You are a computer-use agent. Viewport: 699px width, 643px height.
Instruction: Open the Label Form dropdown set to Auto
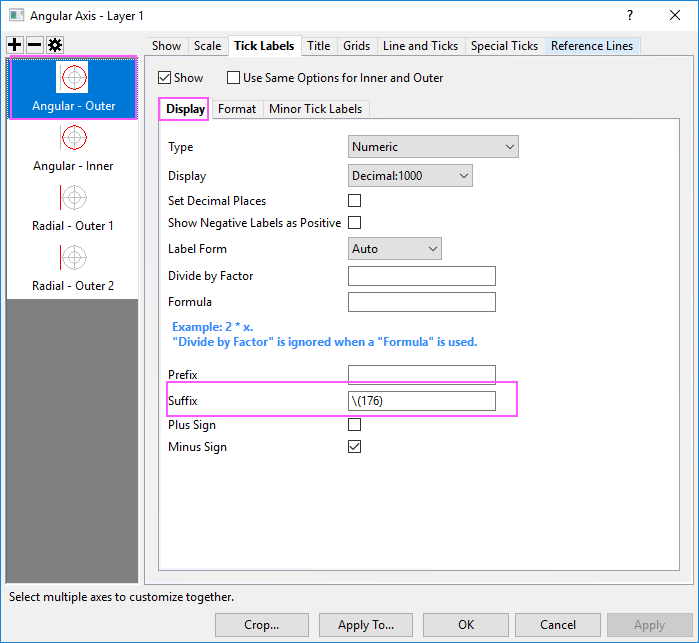395,249
